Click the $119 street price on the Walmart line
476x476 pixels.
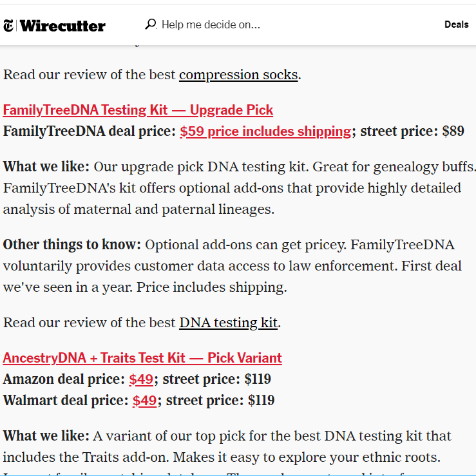pos(261,401)
